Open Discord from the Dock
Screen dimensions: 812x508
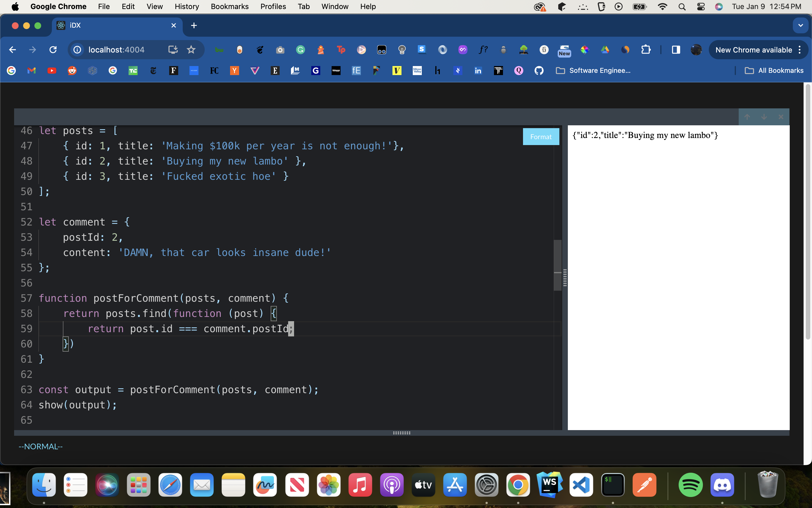[722, 485]
